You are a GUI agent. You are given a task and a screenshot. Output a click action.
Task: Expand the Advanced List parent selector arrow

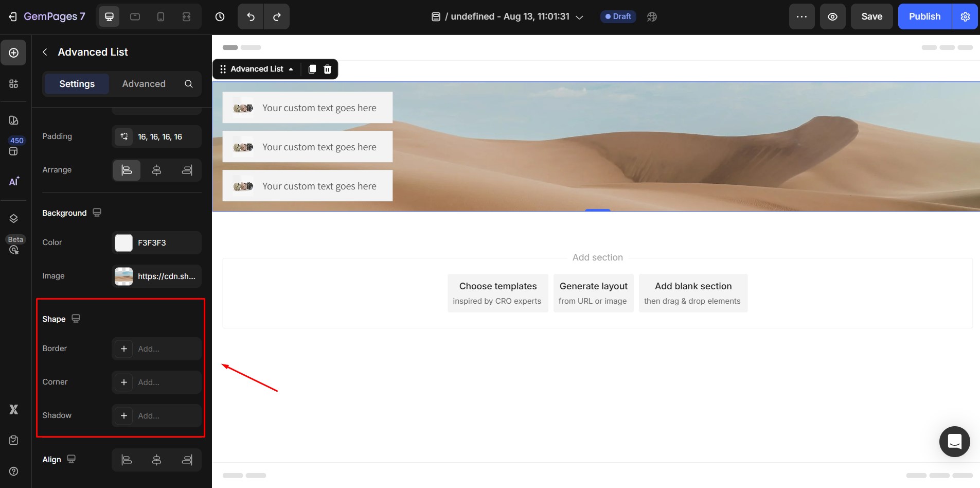click(291, 69)
